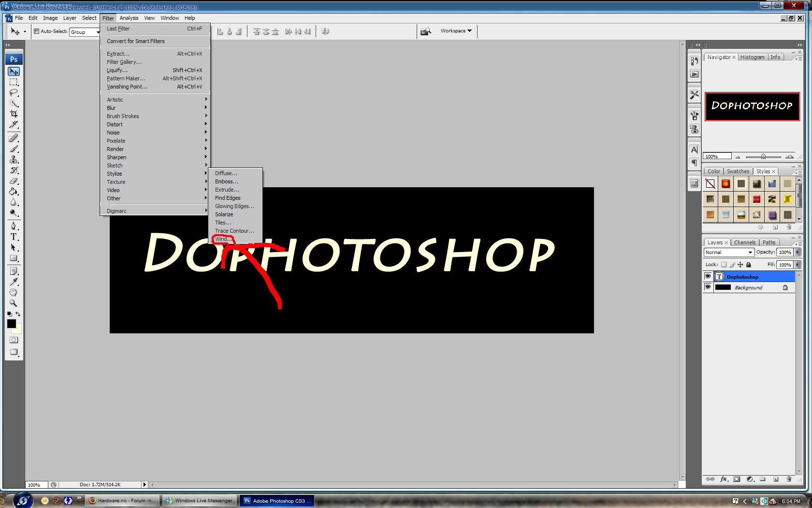Hide the Dophotoshop text layer
The image size is (812, 508).
[x=708, y=277]
